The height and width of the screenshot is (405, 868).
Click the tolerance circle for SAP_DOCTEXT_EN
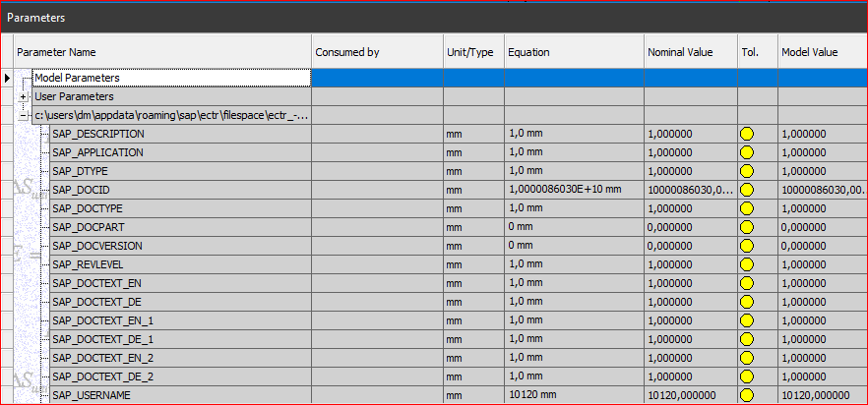click(x=746, y=283)
